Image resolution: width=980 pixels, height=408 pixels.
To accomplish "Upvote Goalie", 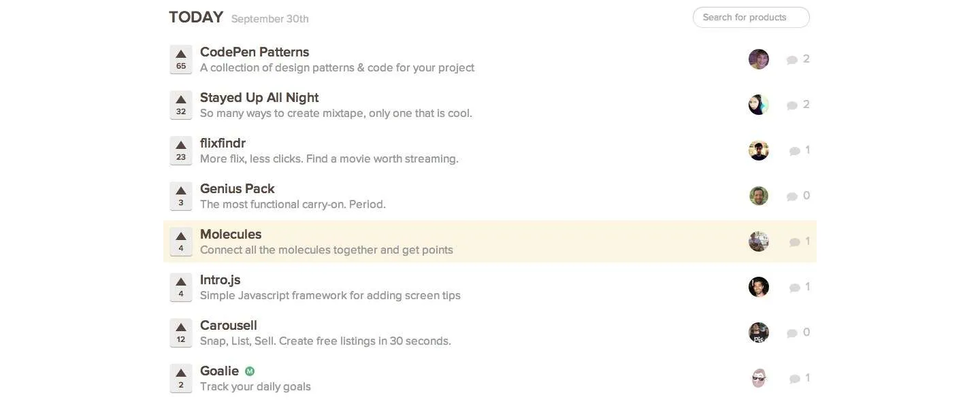I will tap(180, 378).
